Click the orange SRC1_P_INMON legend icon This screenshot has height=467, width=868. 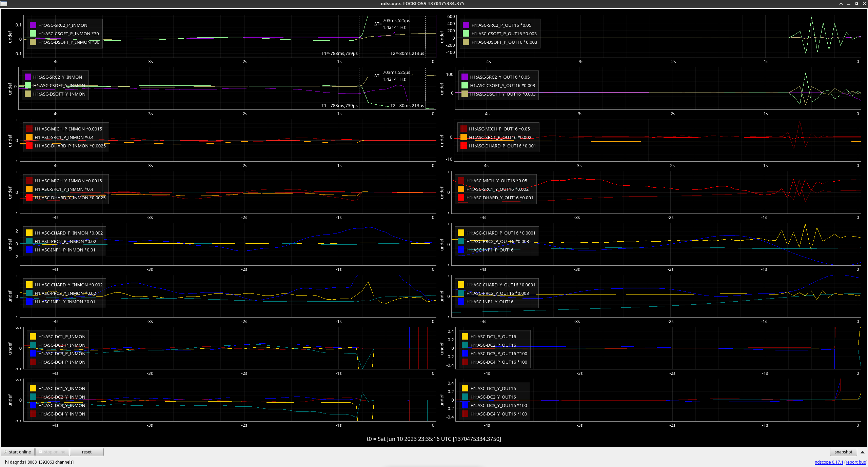pos(29,137)
